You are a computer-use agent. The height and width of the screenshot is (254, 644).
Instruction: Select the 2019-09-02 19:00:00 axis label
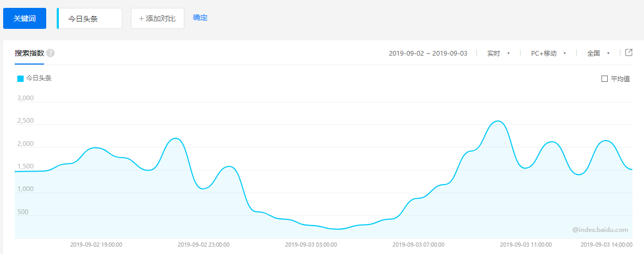96,245
